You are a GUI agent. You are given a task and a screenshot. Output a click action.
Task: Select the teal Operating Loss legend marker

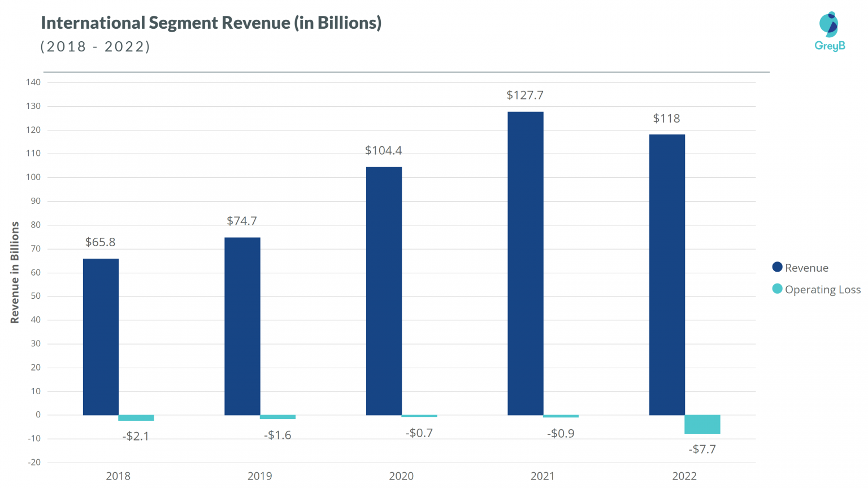[x=777, y=289]
